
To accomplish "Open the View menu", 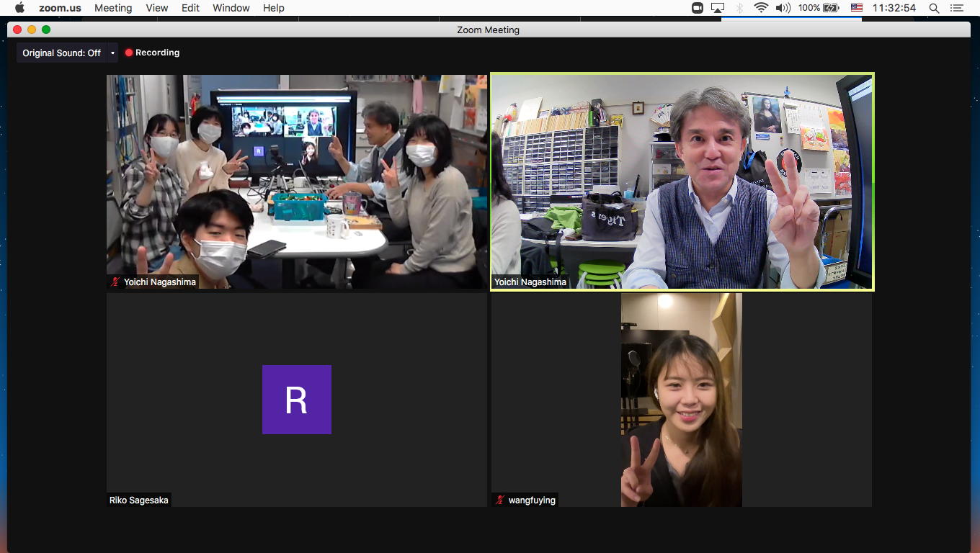I will [x=156, y=8].
